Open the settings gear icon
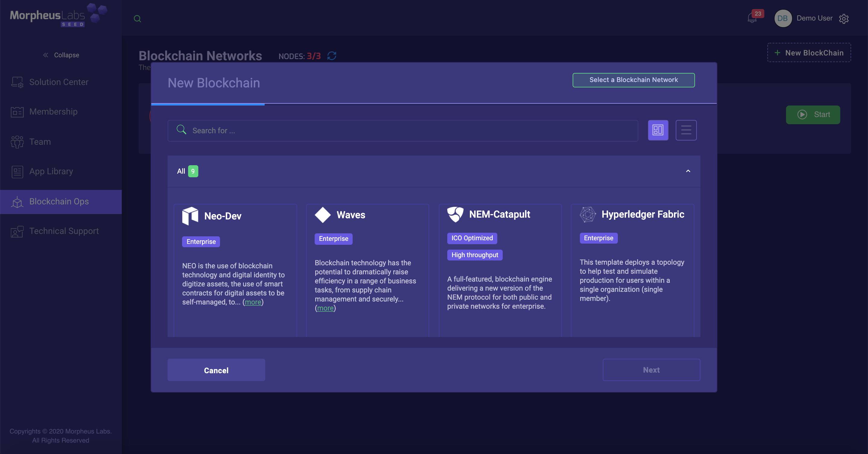Image resolution: width=868 pixels, height=454 pixels. pyautogui.click(x=844, y=18)
